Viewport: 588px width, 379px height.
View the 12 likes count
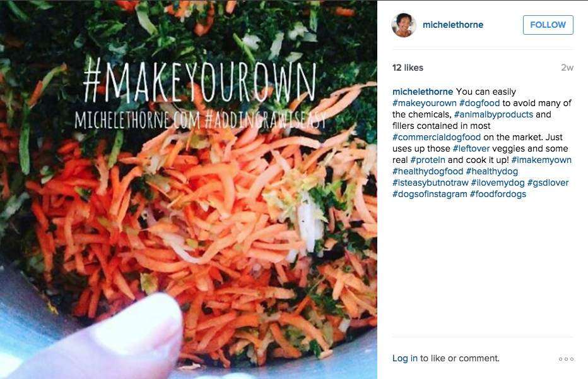pyautogui.click(x=408, y=68)
